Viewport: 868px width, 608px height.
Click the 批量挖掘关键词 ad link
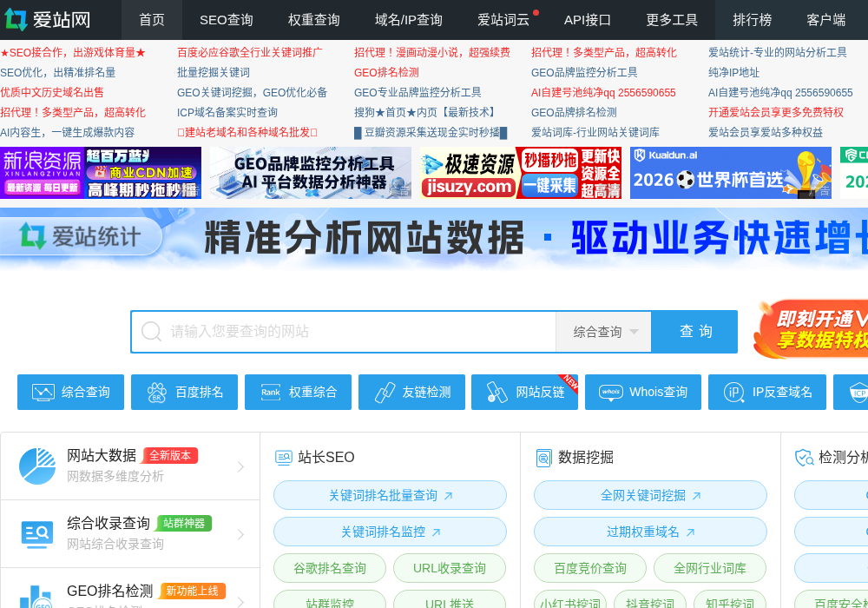point(214,73)
